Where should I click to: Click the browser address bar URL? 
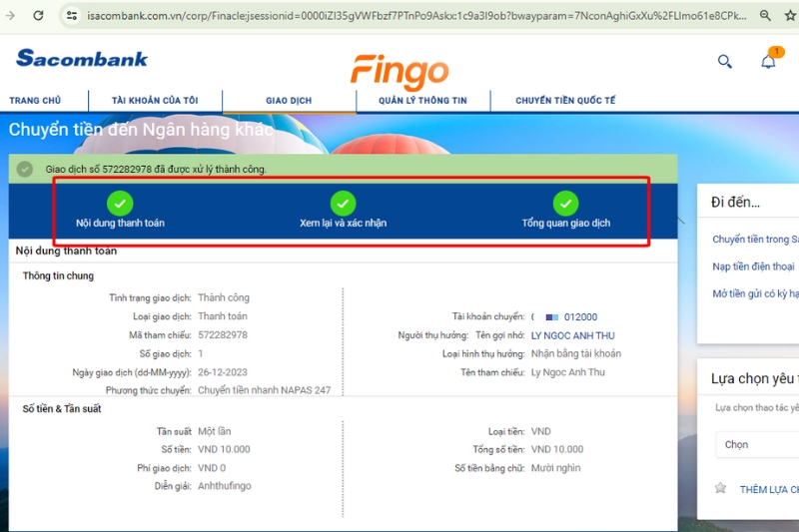(416, 16)
